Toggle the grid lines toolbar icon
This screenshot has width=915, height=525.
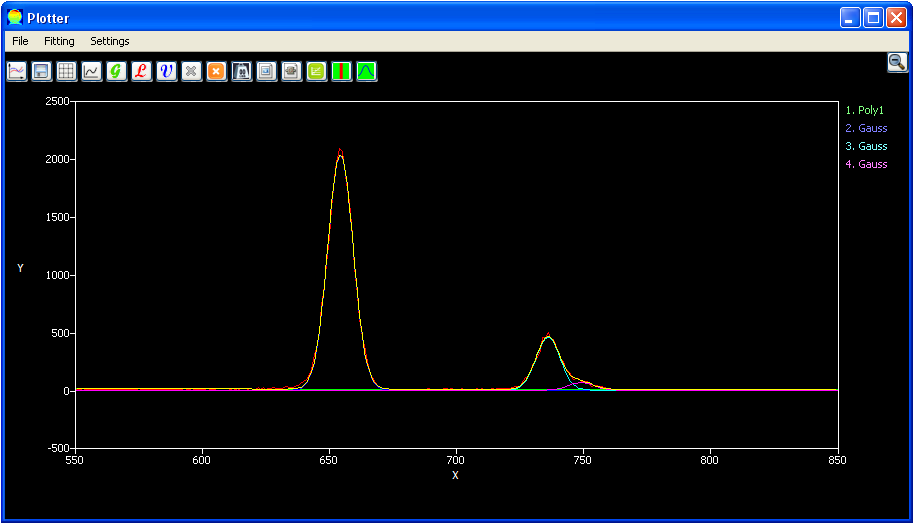67,71
